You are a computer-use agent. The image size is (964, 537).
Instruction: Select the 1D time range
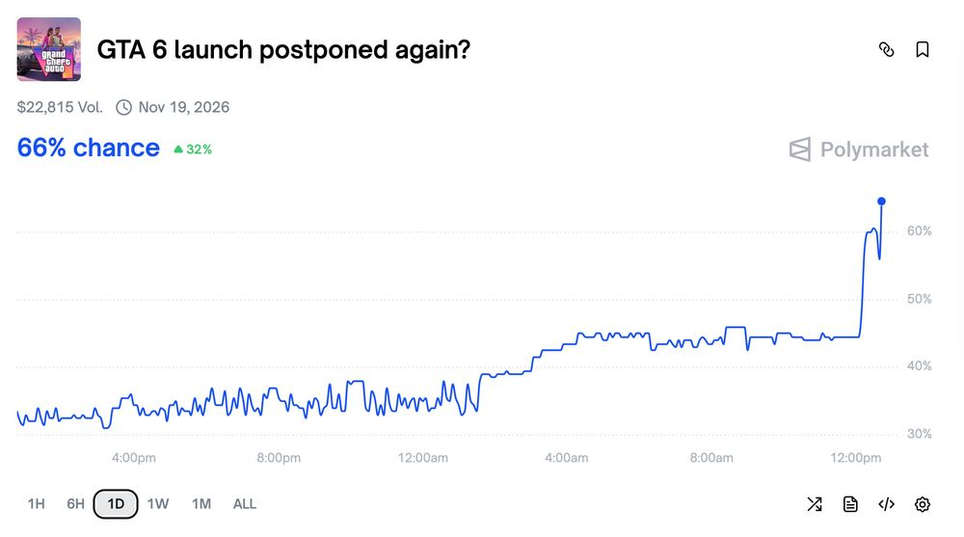(116, 504)
